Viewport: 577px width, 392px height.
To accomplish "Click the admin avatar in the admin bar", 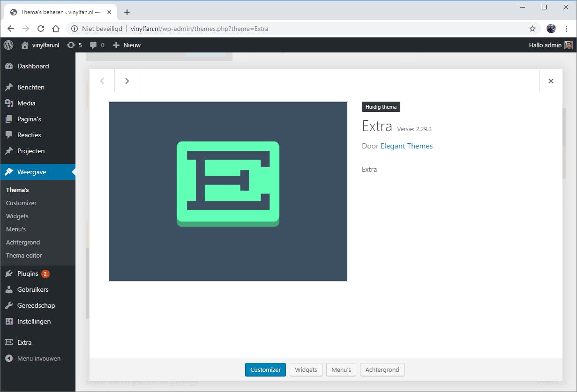I will [569, 45].
